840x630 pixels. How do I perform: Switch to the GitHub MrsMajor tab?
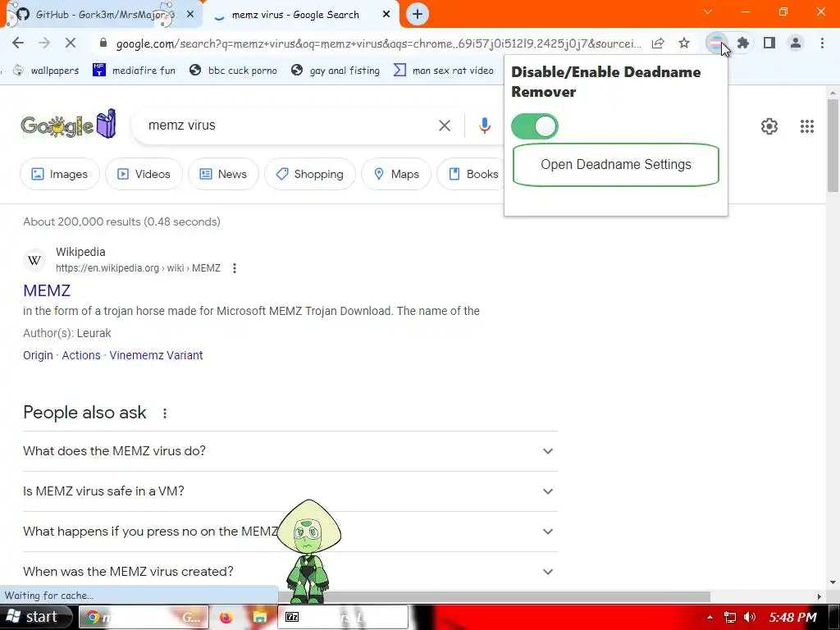[101, 15]
